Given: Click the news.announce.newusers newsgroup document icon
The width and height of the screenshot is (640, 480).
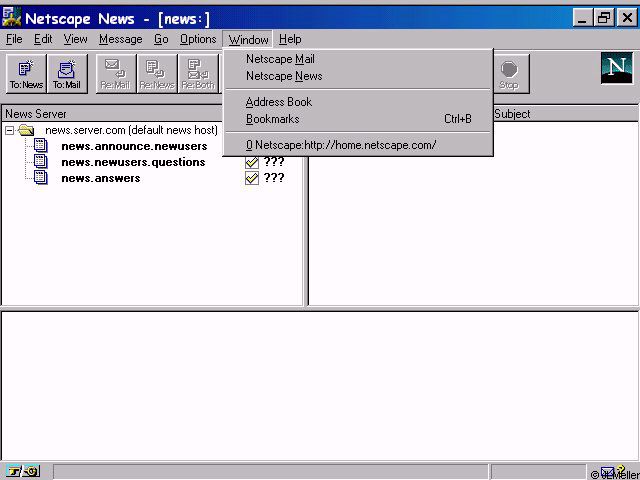Looking at the screenshot, I should click(x=40, y=145).
